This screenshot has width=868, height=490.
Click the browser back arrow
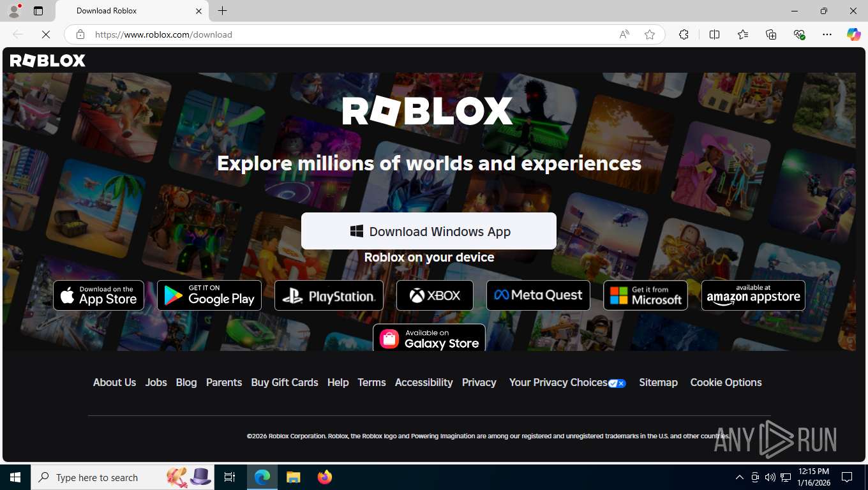click(x=18, y=34)
